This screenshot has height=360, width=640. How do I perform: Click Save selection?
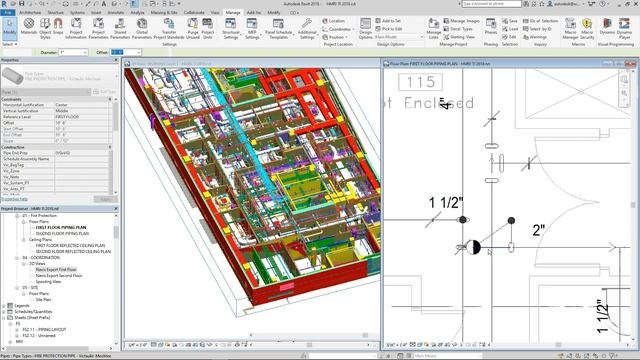[x=510, y=21]
